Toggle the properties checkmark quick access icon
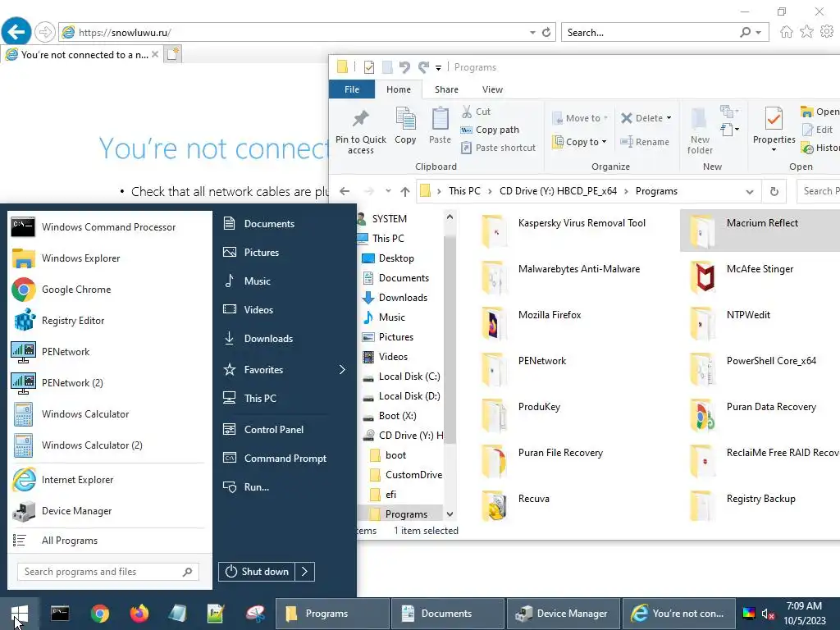This screenshot has height=630, width=840. point(368,67)
